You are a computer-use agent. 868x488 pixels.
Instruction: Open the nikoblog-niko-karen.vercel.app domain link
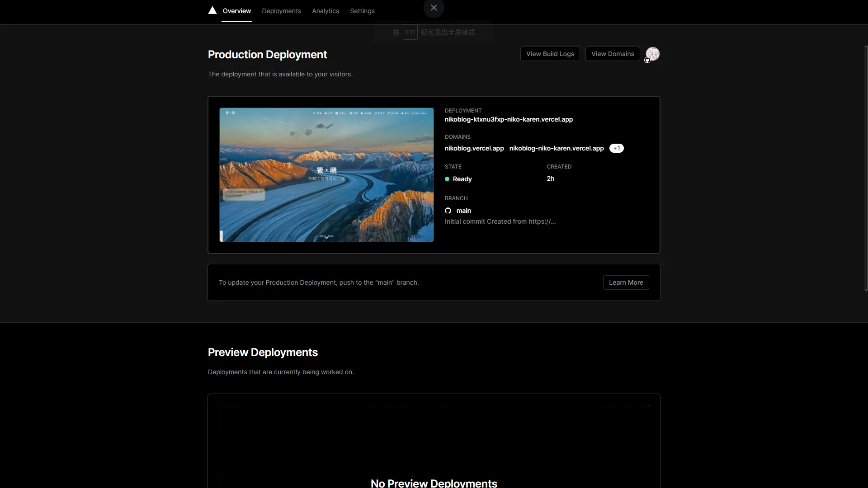tap(556, 148)
